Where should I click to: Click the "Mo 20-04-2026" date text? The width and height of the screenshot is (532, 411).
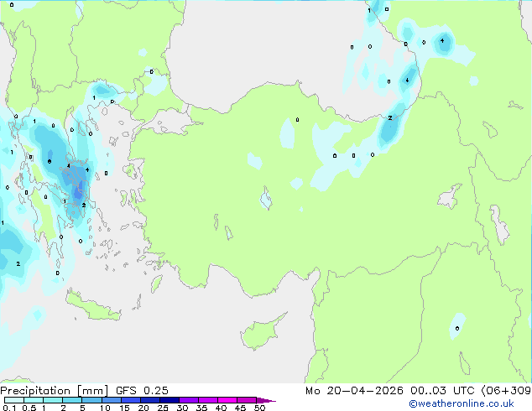354,391
